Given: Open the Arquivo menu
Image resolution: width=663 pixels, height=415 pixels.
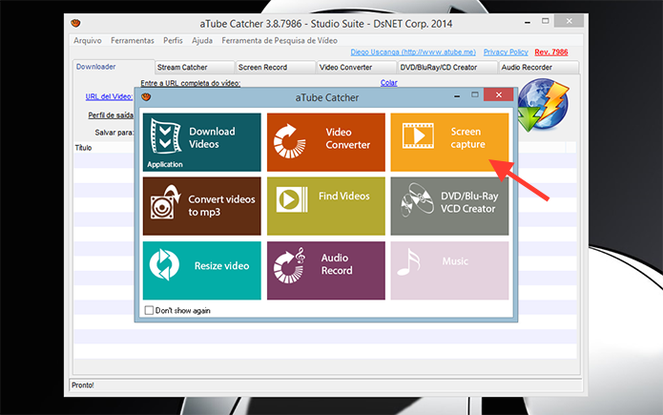Looking at the screenshot, I should (88, 41).
